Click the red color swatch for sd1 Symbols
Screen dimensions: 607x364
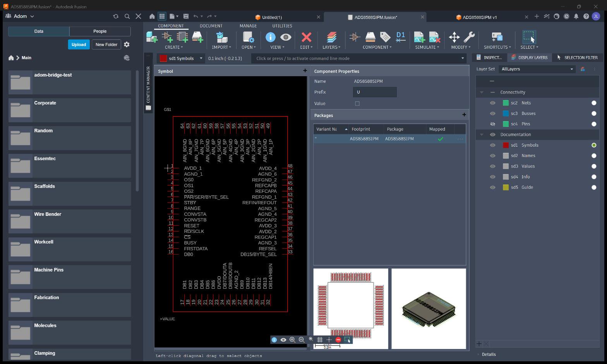[506, 145]
